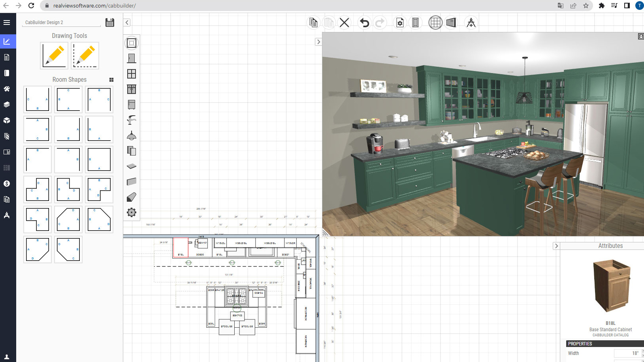Collapse the left panel with chevron
This screenshot has height=362, width=644.
127,23
